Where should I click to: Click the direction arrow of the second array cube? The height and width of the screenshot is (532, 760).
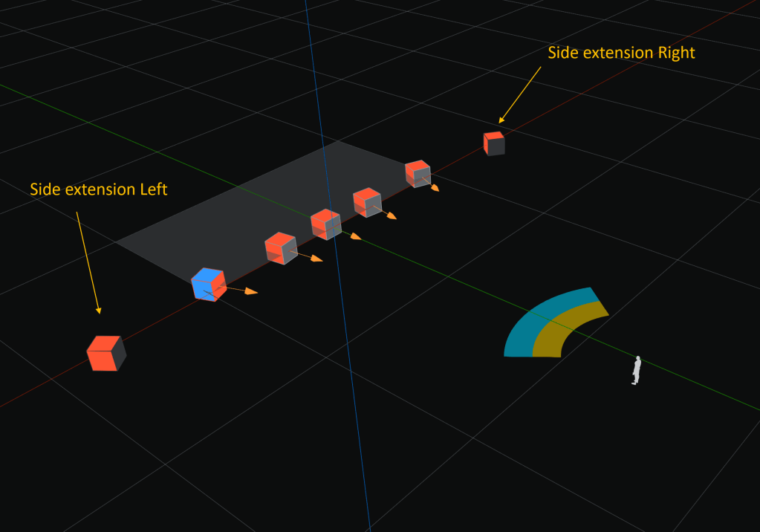316,259
